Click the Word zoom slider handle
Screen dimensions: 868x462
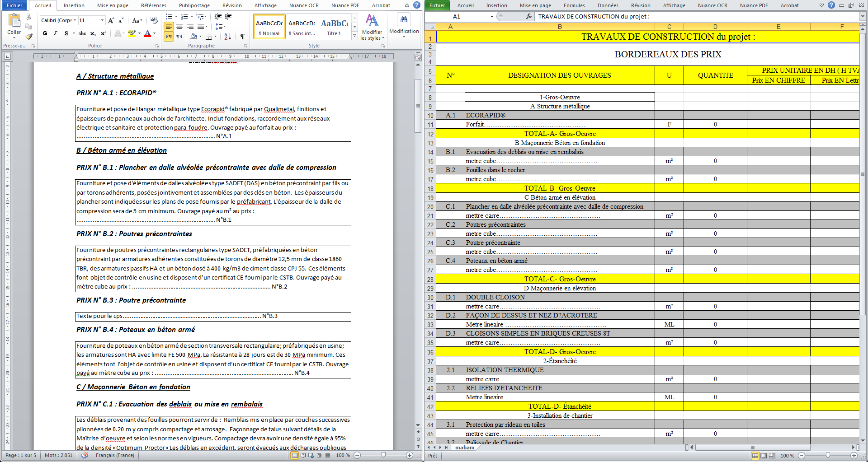click(383, 455)
